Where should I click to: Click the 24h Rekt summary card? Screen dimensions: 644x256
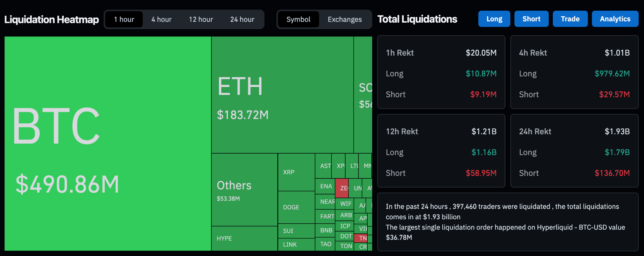point(574,151)
